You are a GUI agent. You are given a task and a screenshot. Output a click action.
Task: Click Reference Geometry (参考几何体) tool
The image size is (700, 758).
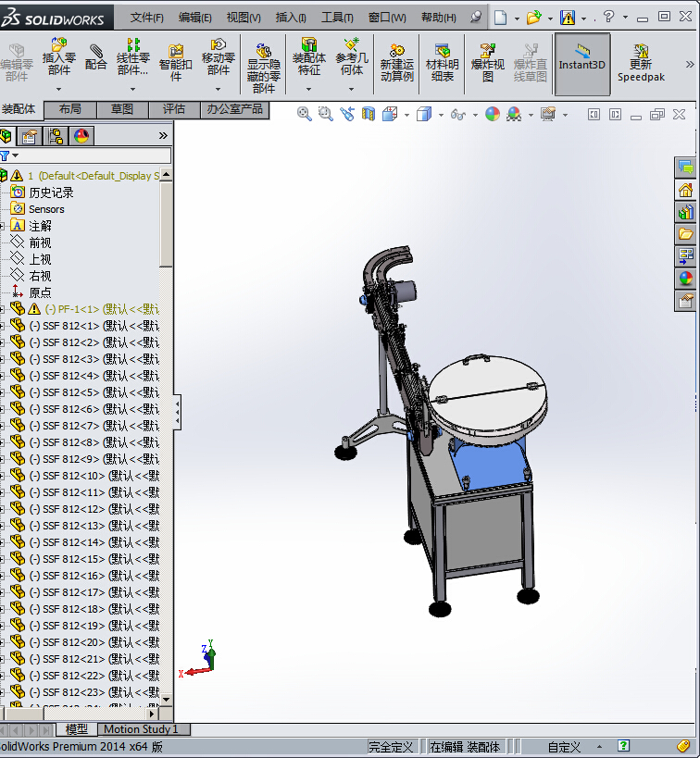(352, 57)
